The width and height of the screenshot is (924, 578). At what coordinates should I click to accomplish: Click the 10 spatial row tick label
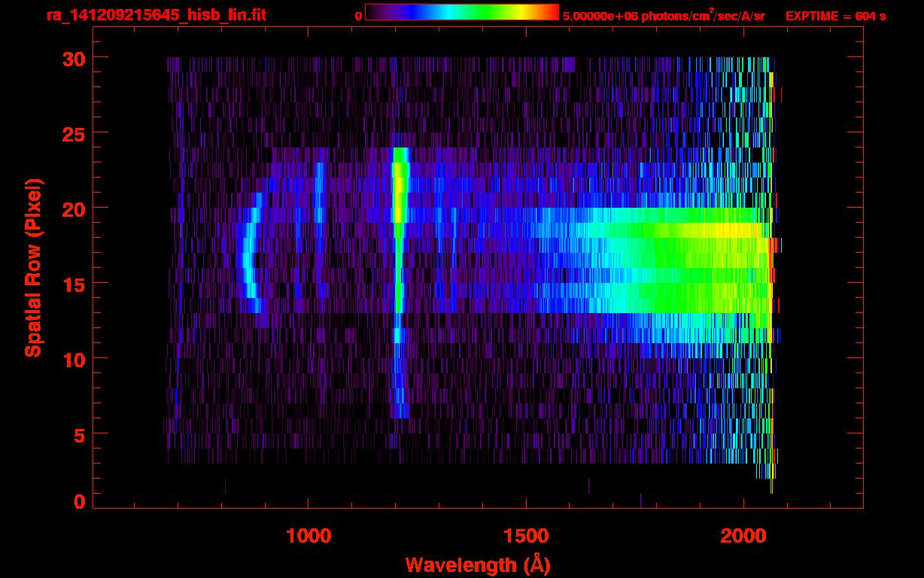coord(72,359)
